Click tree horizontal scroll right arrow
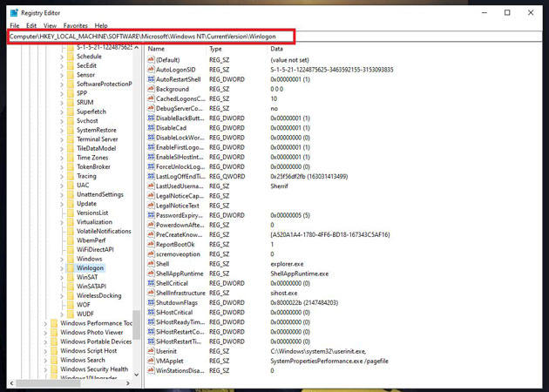The width and height of the screenshot is (549, 392). tap(128, 383)
